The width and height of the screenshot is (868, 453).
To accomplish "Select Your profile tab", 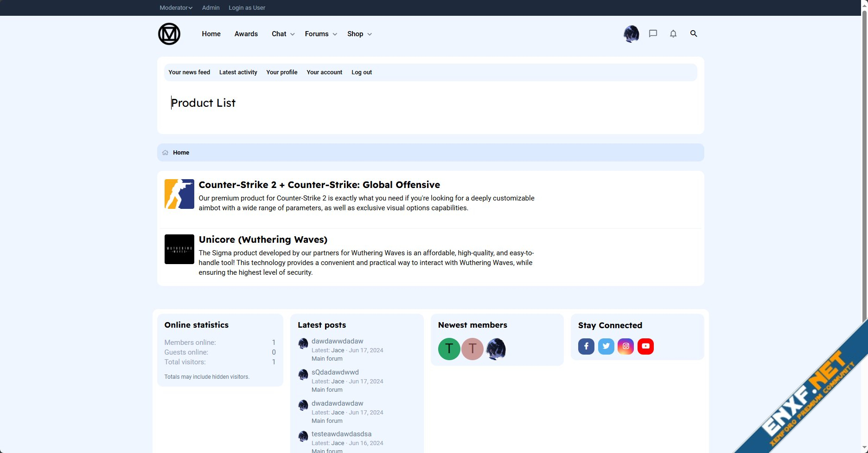I will [282, 72].
